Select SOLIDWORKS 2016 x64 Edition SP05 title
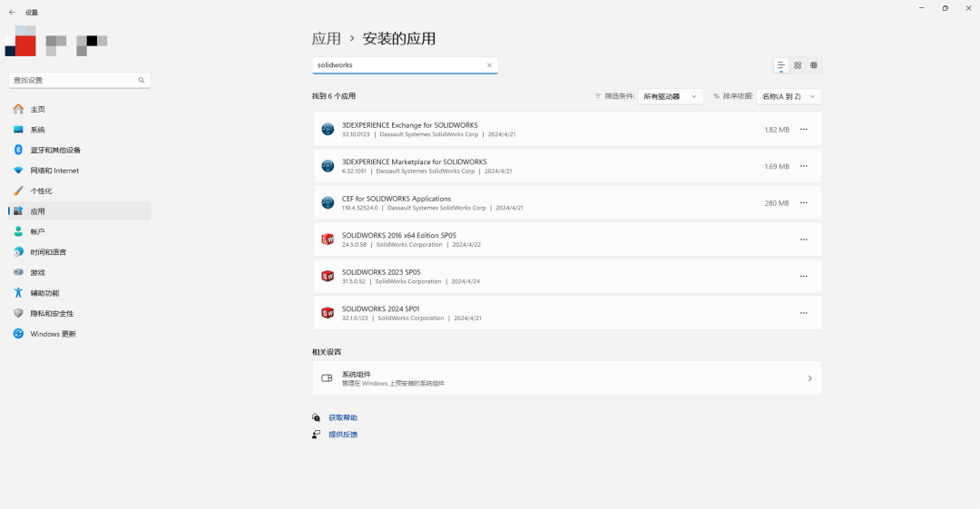The width and height of the screenshot is (980, 509). click(398, 236)
